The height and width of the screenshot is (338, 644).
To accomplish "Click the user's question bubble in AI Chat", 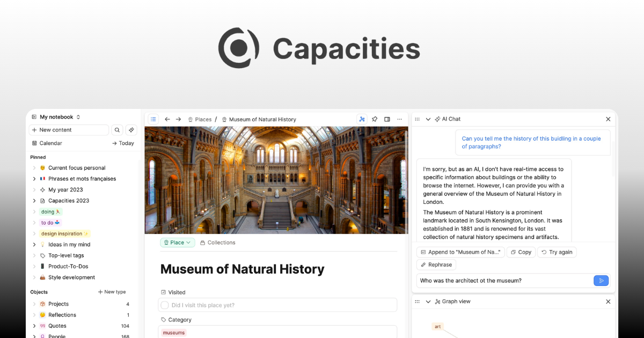I will (533, 143).
